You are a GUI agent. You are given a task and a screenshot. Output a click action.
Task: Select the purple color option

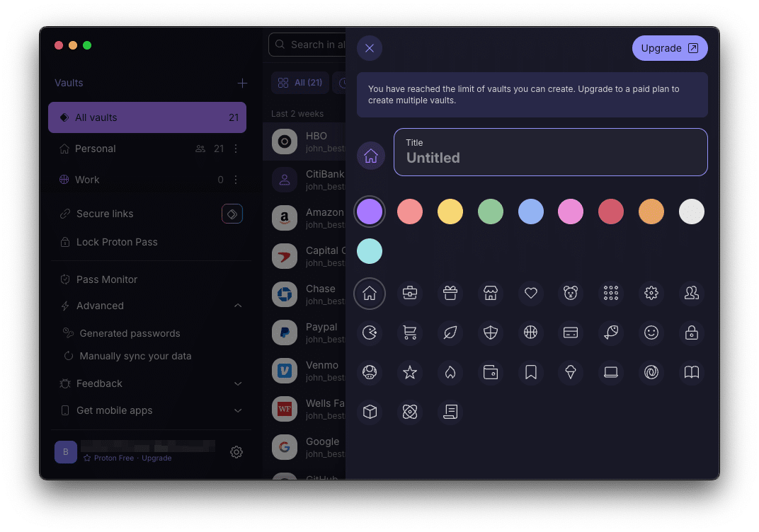point(370,212)
